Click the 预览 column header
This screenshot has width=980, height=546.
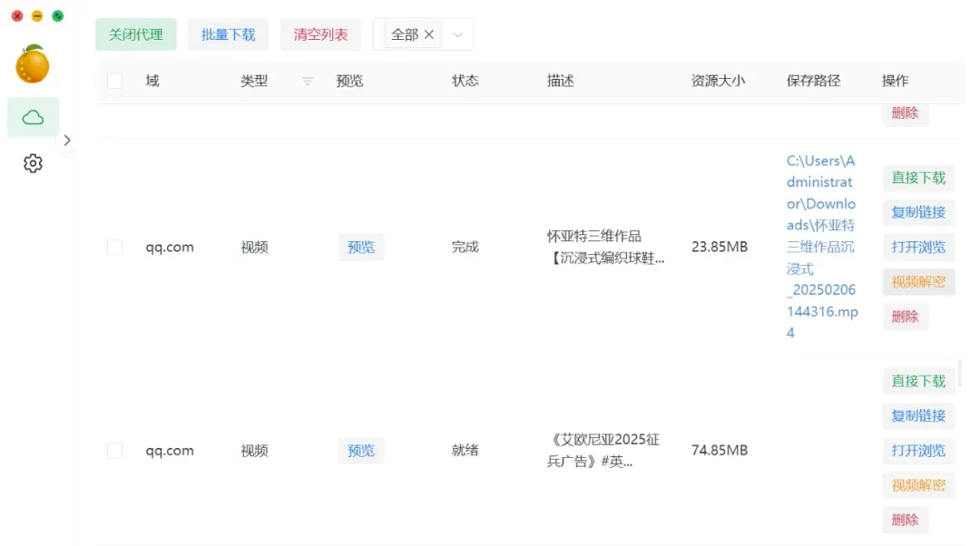point(349,81)
